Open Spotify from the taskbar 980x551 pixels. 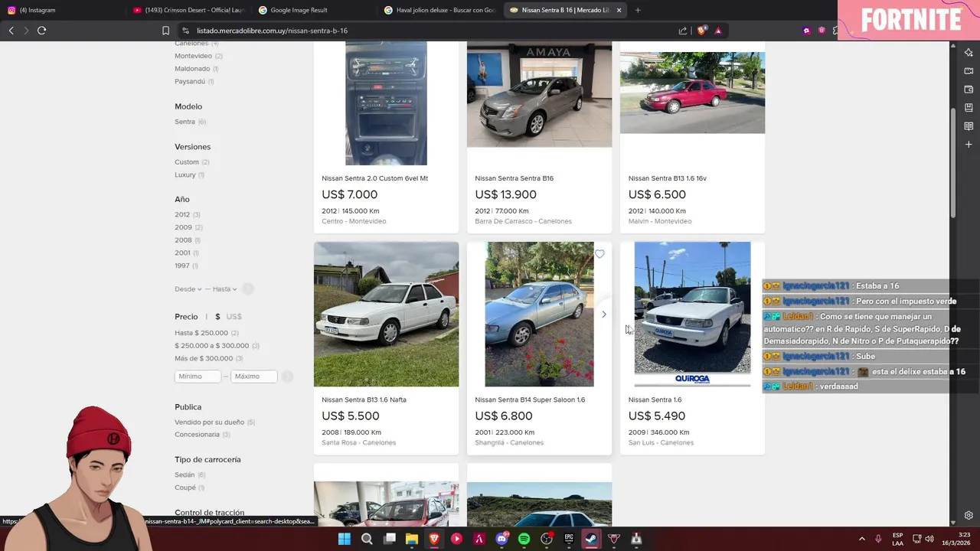(524, 539)
